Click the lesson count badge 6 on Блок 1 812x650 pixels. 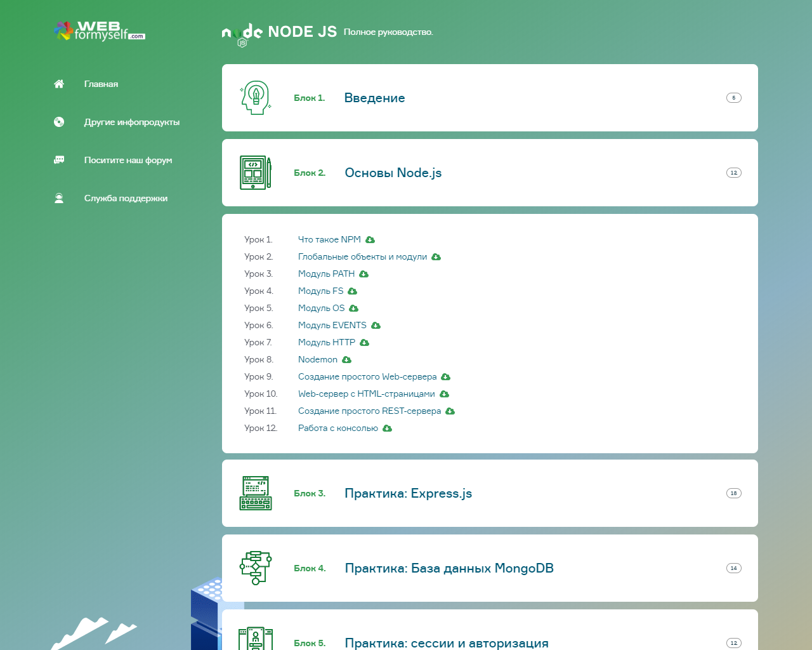734,98
